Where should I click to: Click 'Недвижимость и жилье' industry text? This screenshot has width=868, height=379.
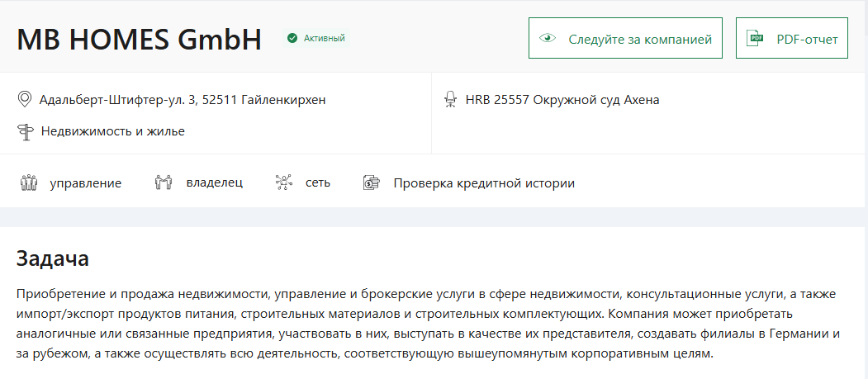point(113,131)
